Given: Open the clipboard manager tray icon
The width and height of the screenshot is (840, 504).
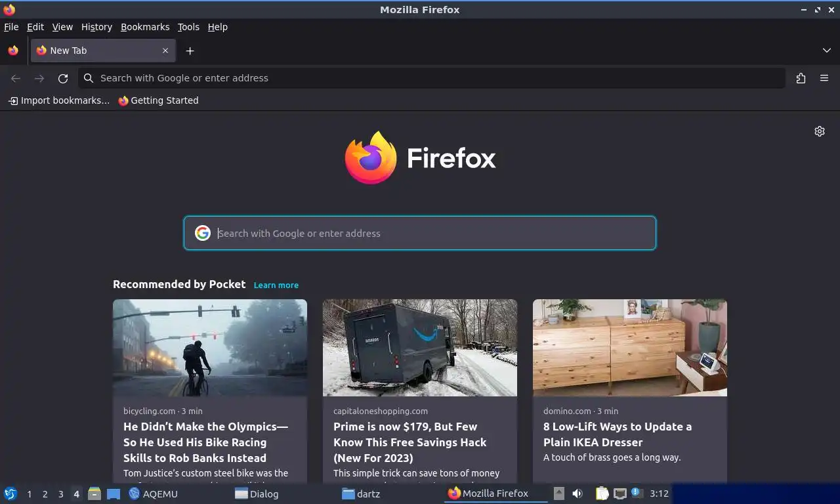Looking at the screenshot, I should pos(602,493).
